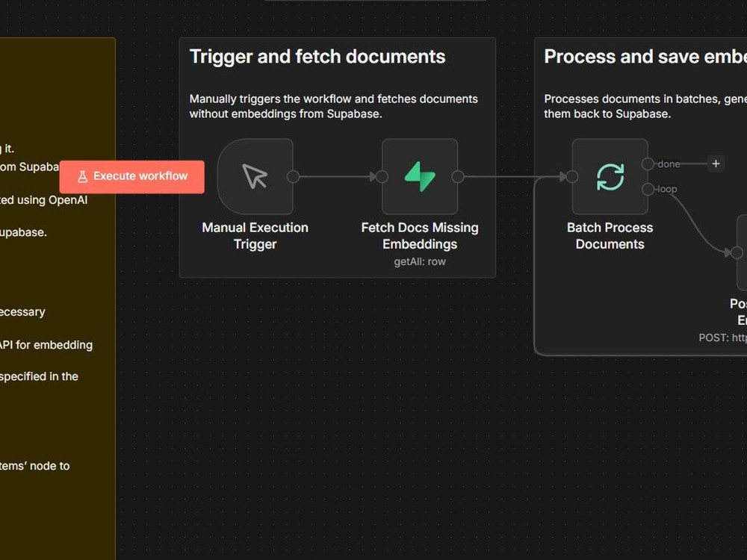Click the Batch Process Documents input connector

tap(572, 177)
